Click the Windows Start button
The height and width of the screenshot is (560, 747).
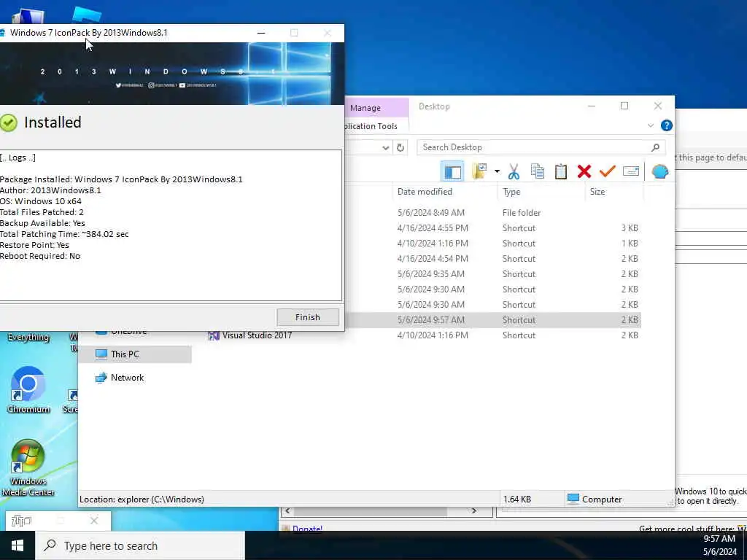click(x=18, y=545)
